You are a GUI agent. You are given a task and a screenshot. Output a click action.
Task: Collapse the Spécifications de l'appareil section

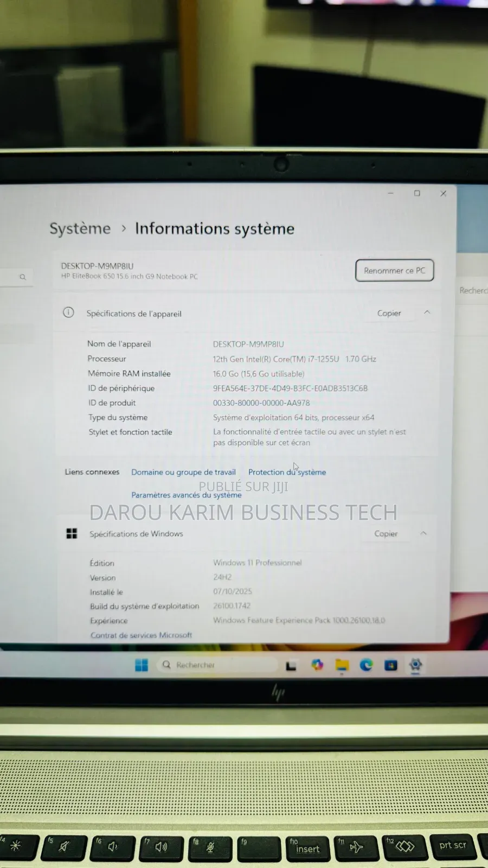(x=427, y=312)
